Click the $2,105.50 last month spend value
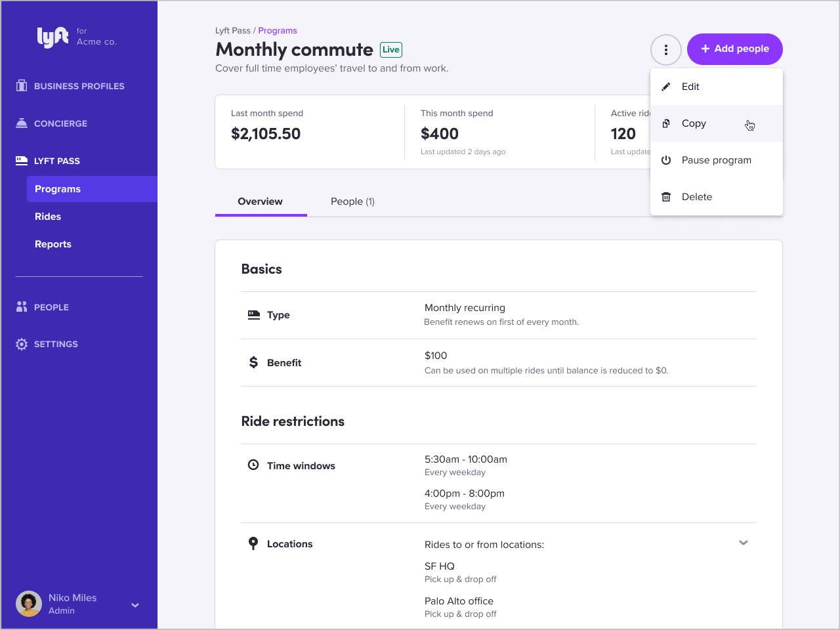This screenshot has width=840, height=630. (x=266, y=134)
